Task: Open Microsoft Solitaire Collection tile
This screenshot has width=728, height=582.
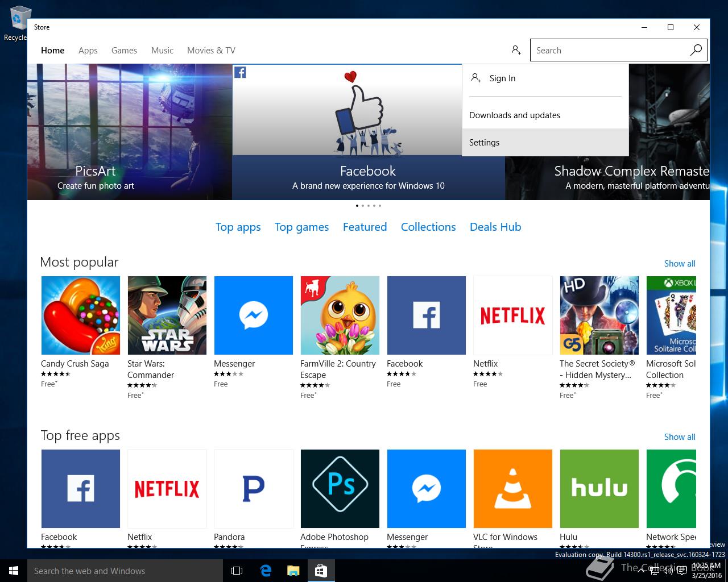Action: (x=671, y=315)
